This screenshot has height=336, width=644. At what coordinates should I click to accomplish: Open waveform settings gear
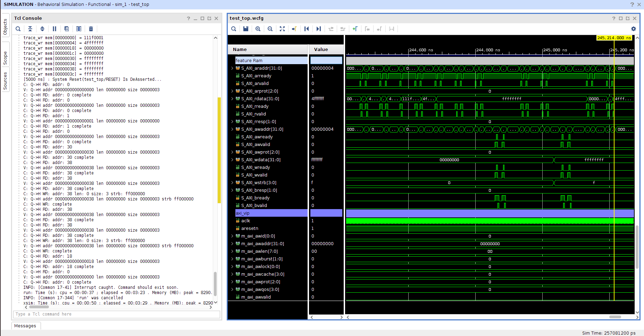point(634,29)
